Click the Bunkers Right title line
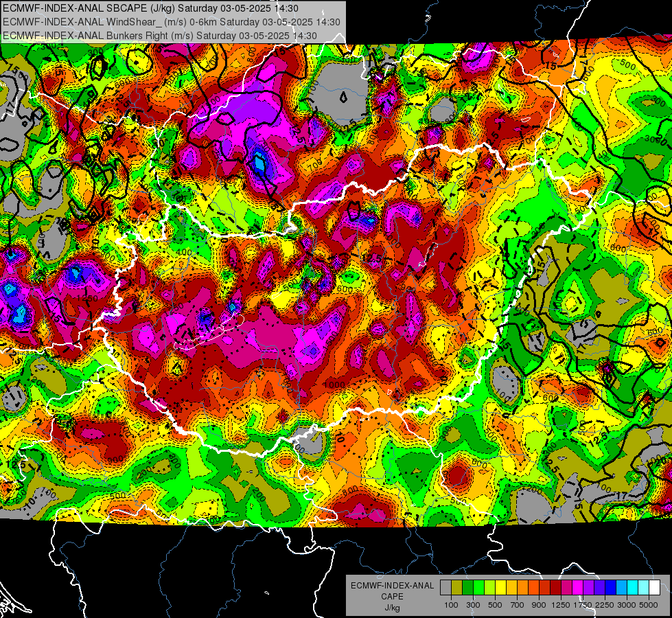The height and width of the screenshot is (618, 672). 160,36
